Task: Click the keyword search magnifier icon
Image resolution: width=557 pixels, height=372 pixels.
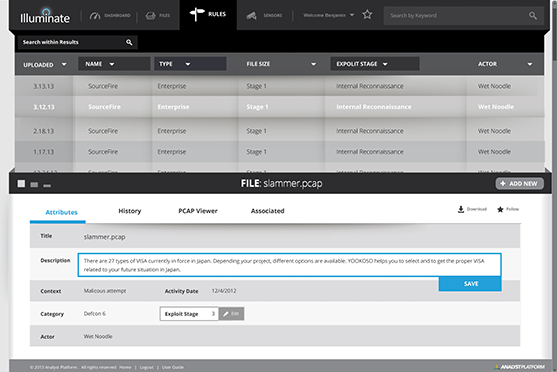Action: click(x=532, y=15)
